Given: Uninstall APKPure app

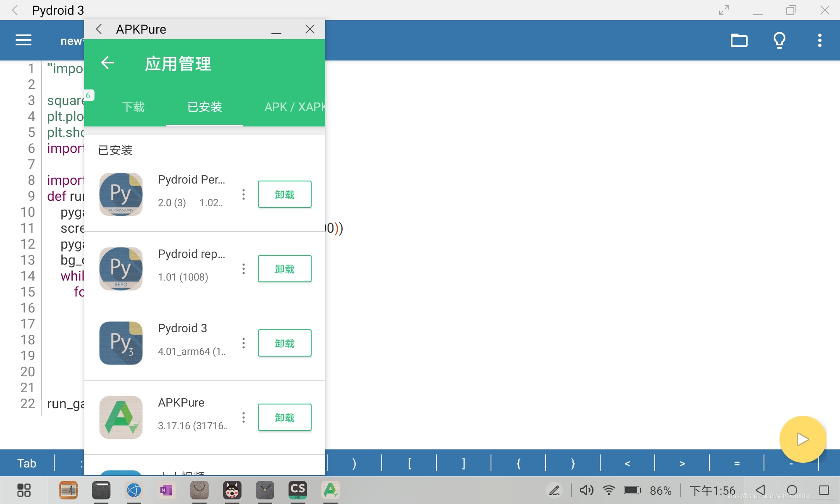Looking at the screenshot, I should point(285,417).
